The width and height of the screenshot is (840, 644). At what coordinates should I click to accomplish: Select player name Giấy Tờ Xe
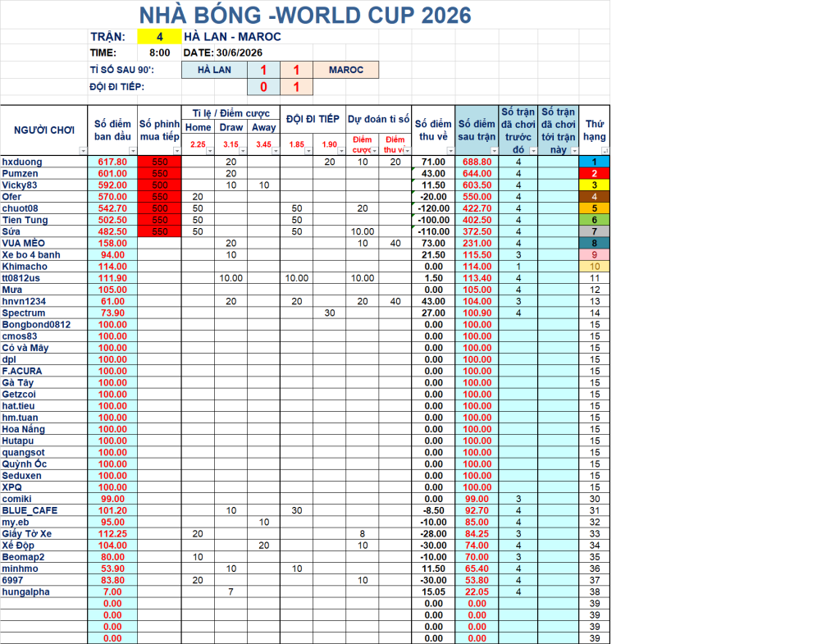(x=27, y=534)
